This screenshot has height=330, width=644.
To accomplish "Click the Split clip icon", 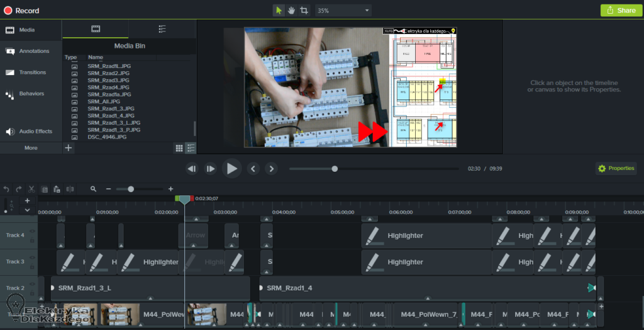I will [x=70, y=189].
